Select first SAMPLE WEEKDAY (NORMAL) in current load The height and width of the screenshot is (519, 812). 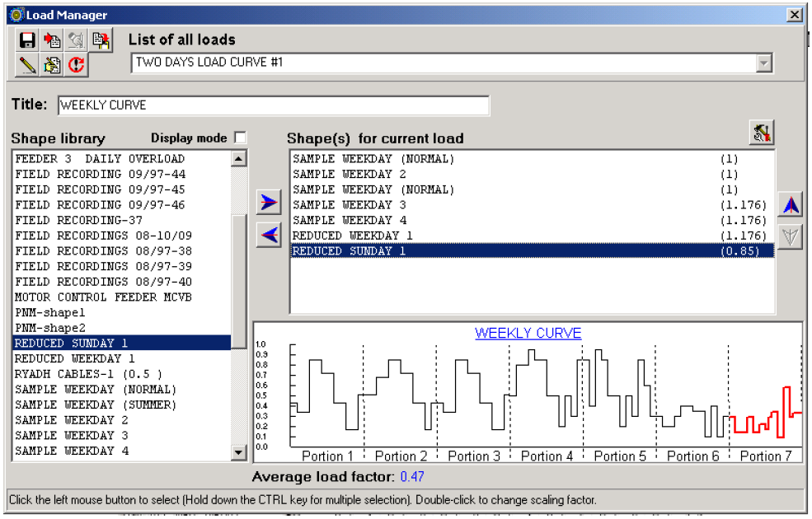[x=533, y=159]
